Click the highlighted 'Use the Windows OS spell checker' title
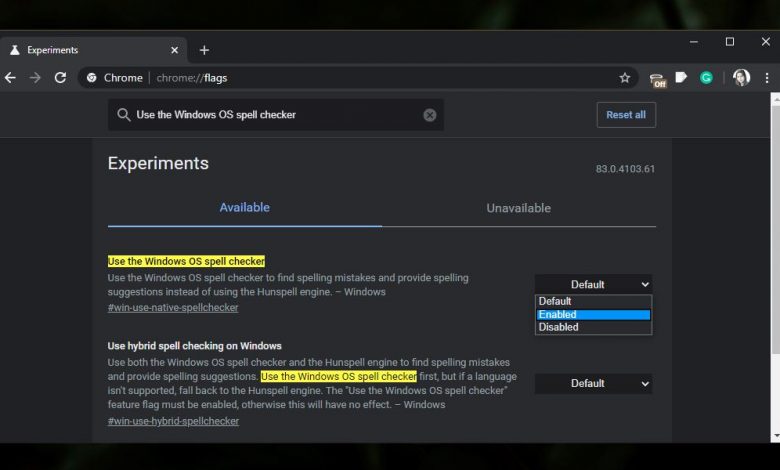This screenshot has width=780, height=470. pos(186,261)
